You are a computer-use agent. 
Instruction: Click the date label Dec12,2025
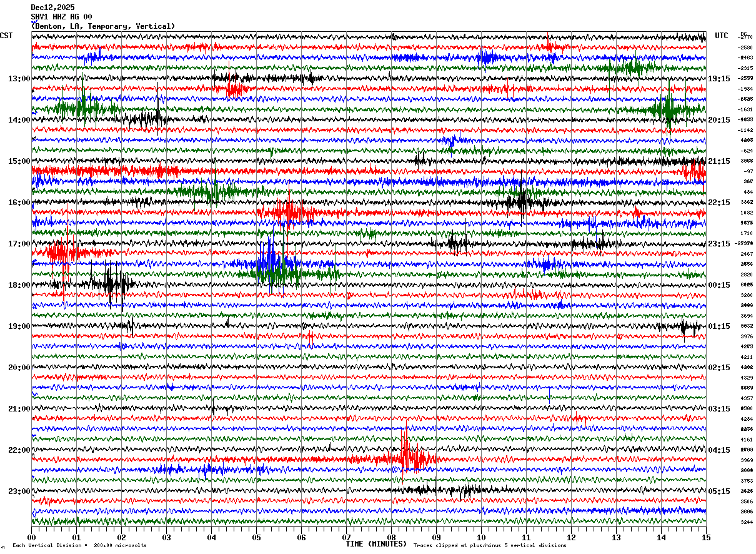point(52,8)
